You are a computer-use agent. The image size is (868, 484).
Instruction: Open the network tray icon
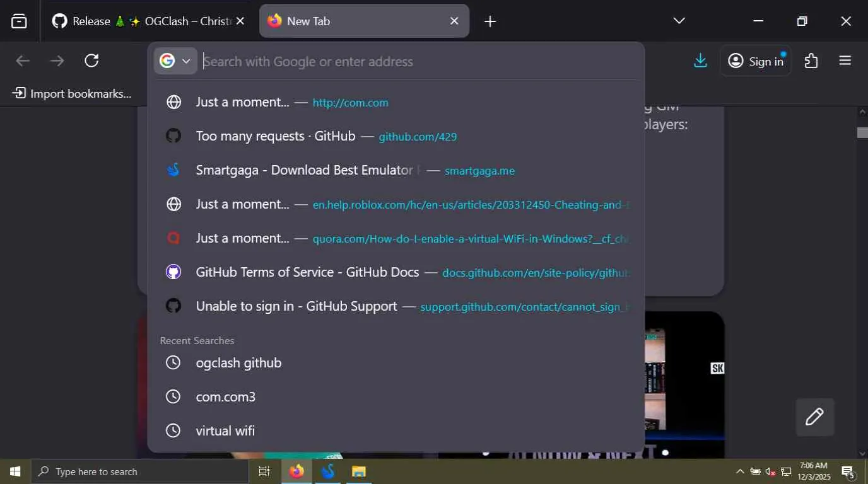[786, 471]
